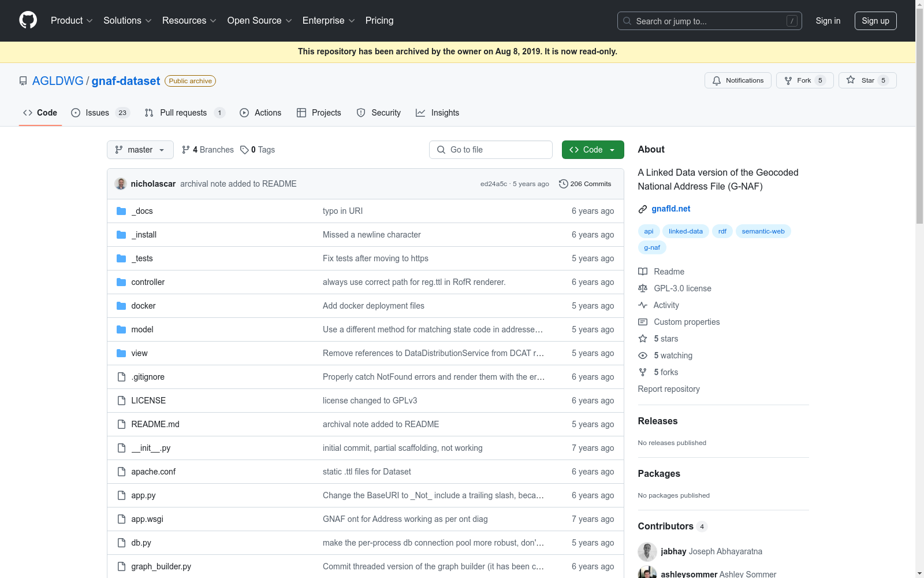Click the model folder icon
The image size is (924, 578).
(x=121, y=329)
